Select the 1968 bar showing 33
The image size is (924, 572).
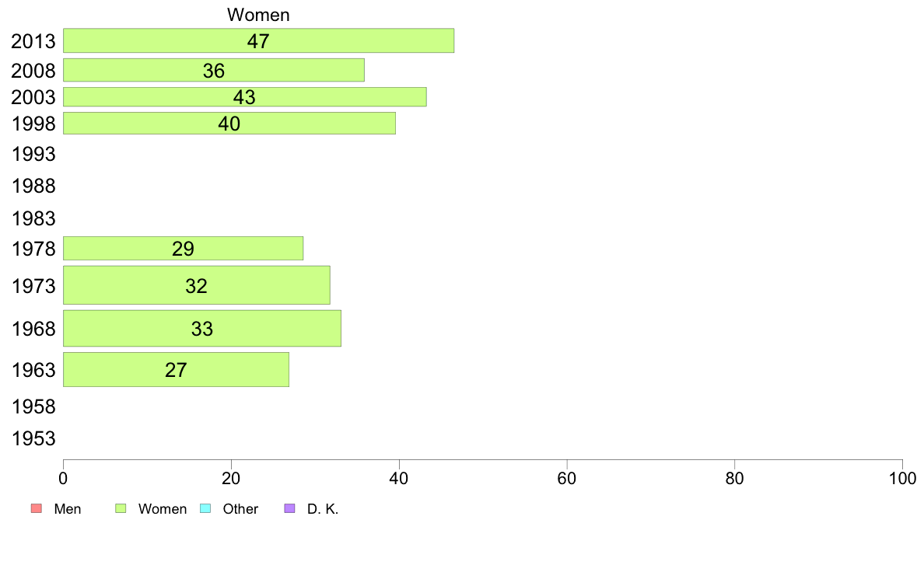point(202,329)
